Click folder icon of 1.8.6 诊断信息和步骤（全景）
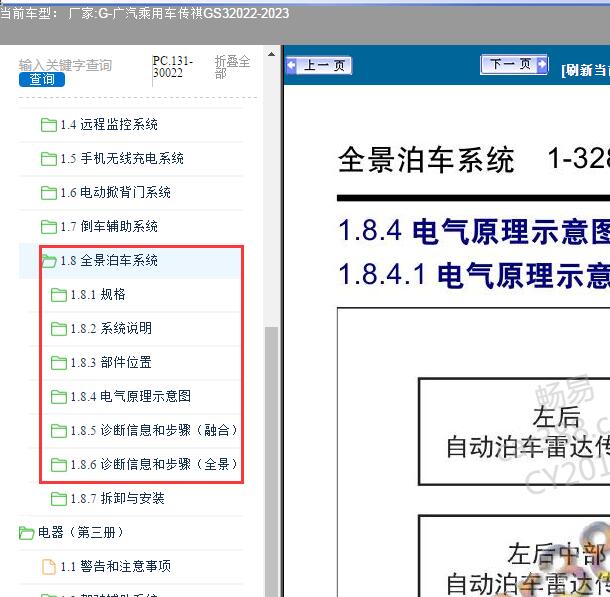Image resolution: width=610 pixels, height=597 pixels. click(x=59, y=464)
